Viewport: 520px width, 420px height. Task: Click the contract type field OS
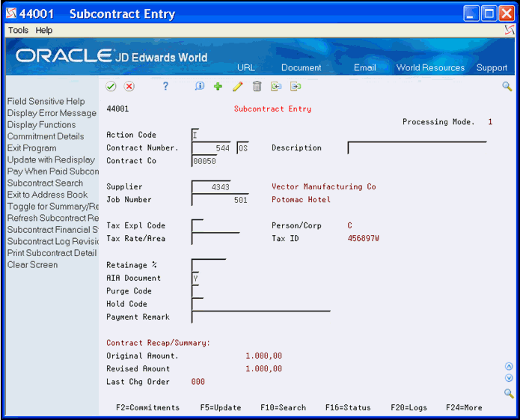coord(242,148)
